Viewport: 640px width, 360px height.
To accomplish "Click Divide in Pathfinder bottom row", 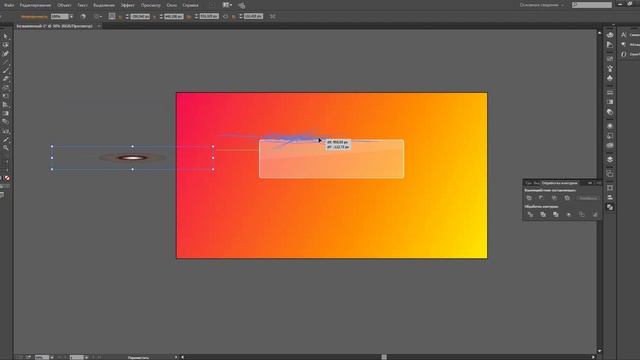I will (x=530, y=214).
